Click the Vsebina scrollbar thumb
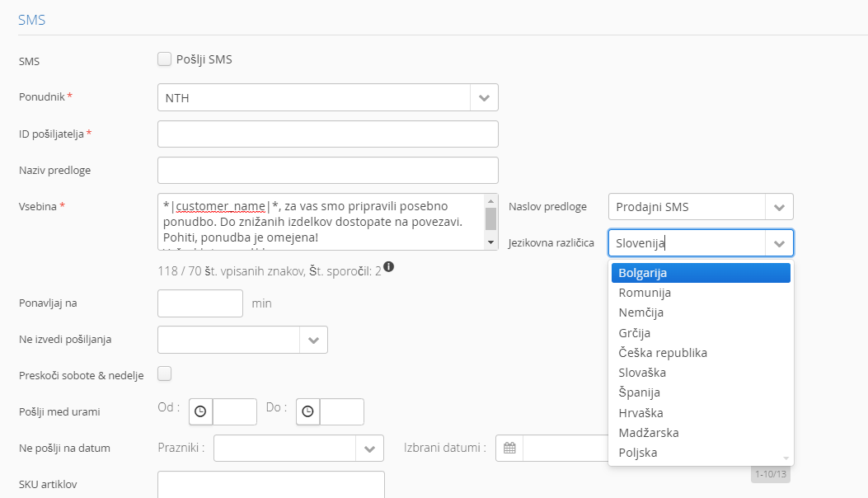The image size is (868, 498). (490, 218)
